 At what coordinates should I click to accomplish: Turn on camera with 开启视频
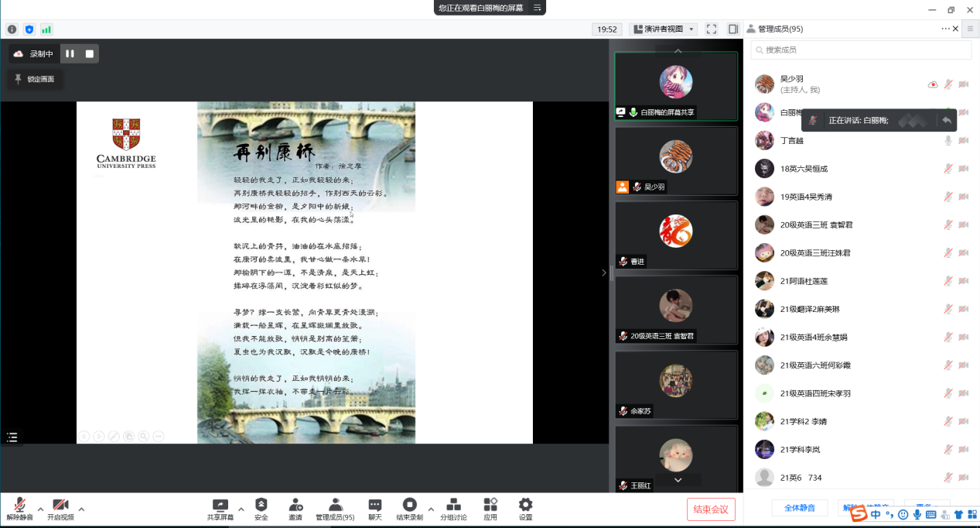coord(60,508)
